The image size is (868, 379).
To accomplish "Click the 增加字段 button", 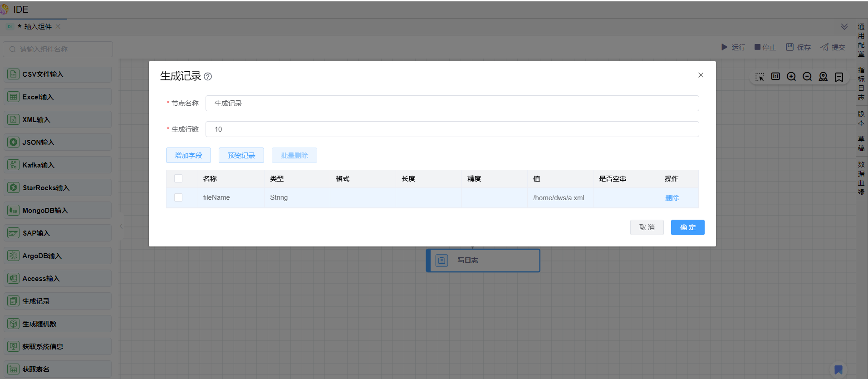I will click(188, 155).
